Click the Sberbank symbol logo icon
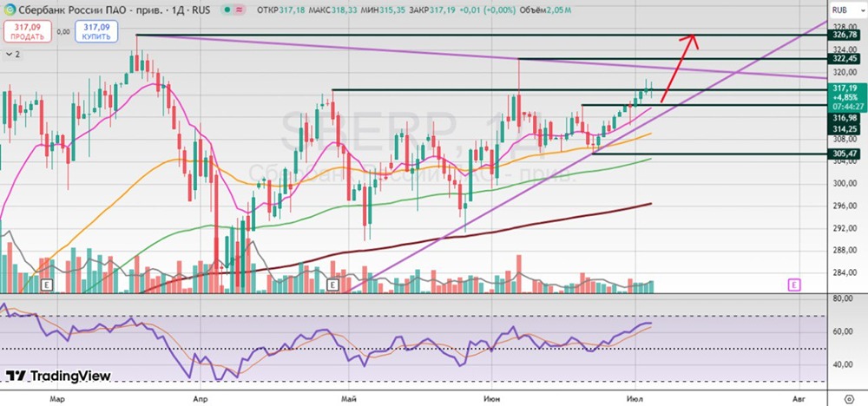 click(x=9, y=10)
